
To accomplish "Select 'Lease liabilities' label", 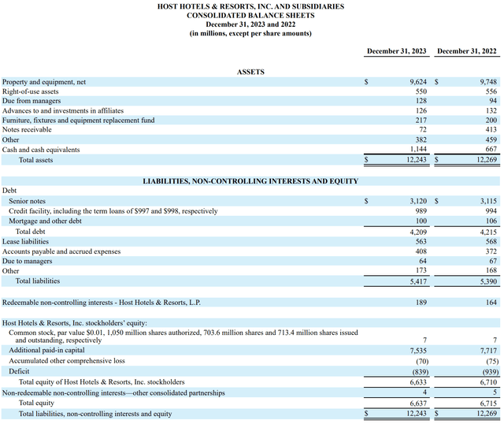I will tap(25, 242).
